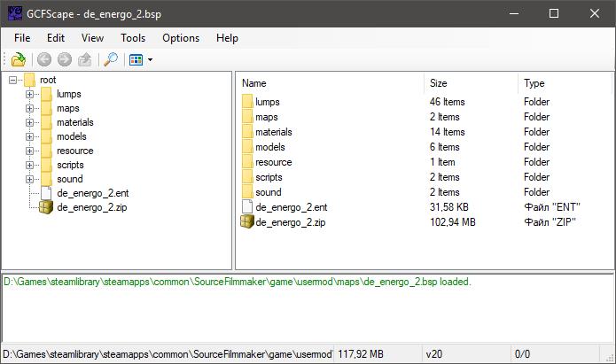This screenshot has width=616, height=364.
Task: Select de_energo_2.ent name in file list
Action: [x=292, y=207]
